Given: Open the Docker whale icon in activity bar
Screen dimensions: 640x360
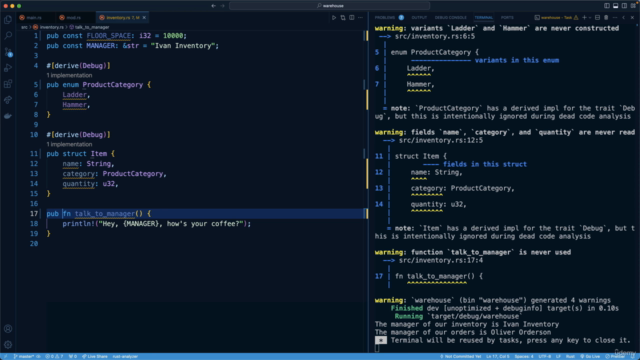Looking at the screenshot, I should pyautogui.click(x=8, y=116).
